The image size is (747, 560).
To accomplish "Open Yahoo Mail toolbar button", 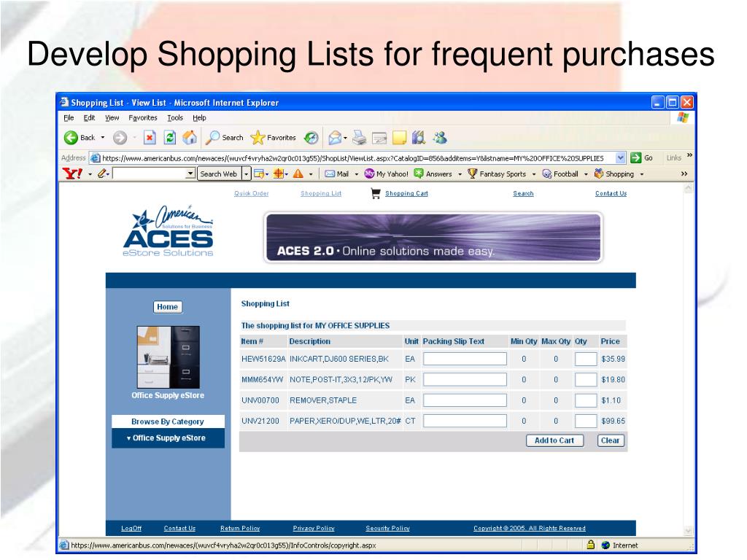I will pyautogui.click(x=337, y=174).
